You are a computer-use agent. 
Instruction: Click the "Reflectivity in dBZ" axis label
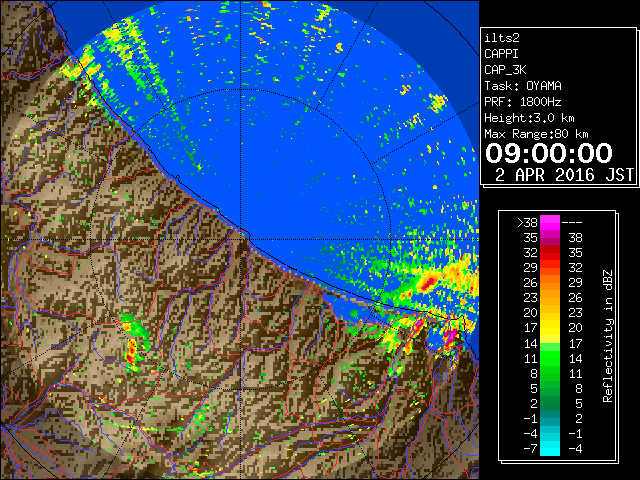[608, 336]
